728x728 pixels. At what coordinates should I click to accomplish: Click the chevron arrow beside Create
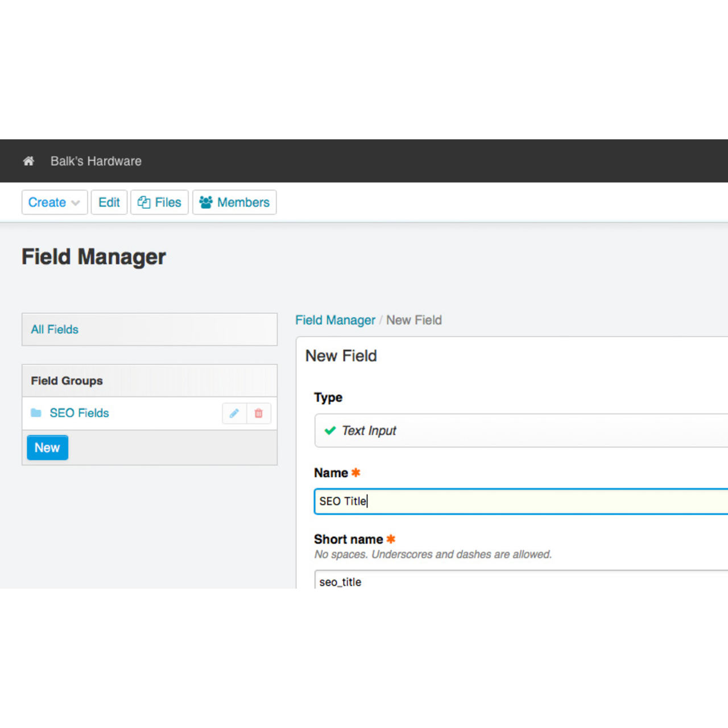tap(76, 203)
